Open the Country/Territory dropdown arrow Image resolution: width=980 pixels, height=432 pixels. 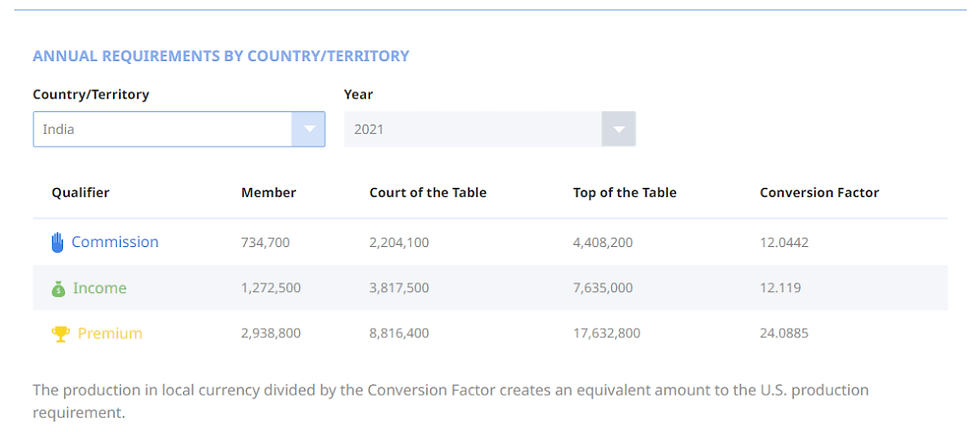(x=309, y=129)
